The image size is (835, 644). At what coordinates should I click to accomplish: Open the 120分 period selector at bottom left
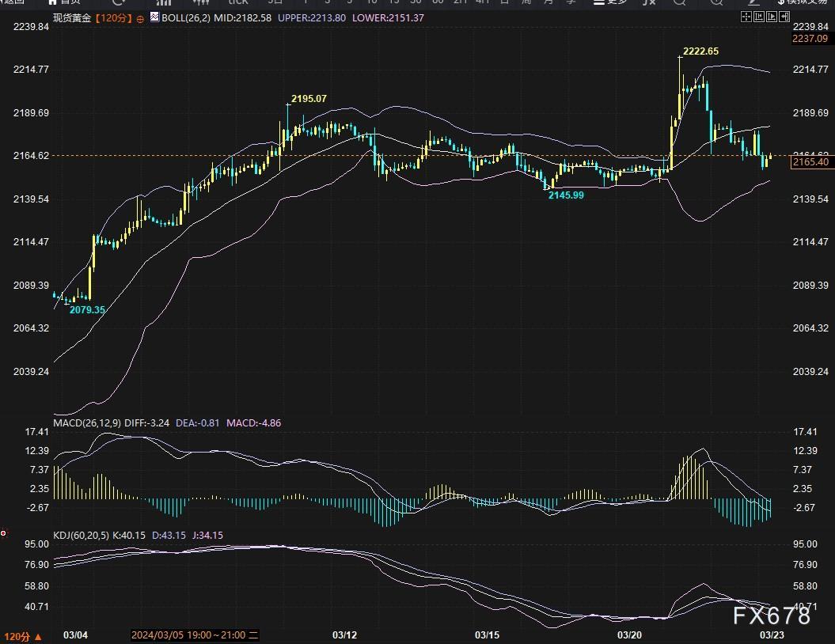(22, 636)
